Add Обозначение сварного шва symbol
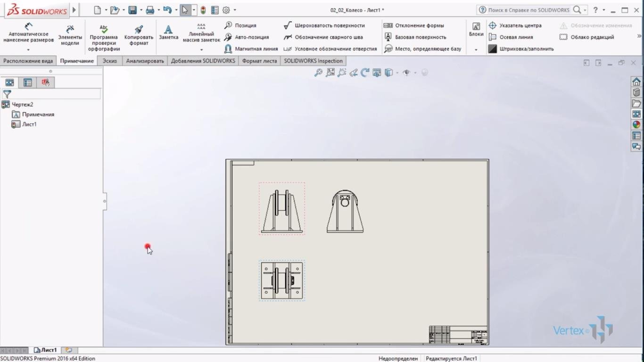Image resolution: width=644 pixels, height=362 pixels. coord(323,37)
